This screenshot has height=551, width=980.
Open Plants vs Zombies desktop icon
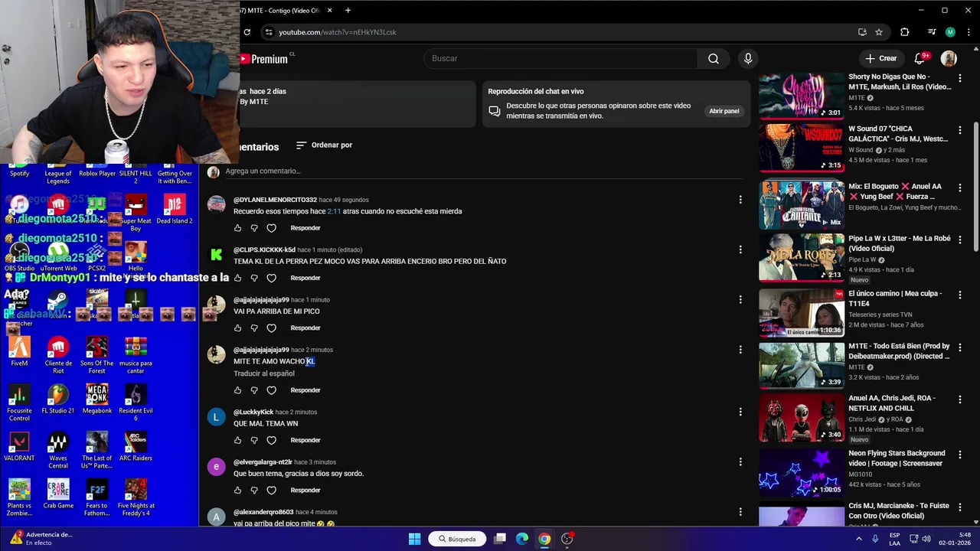click(19, 498)
